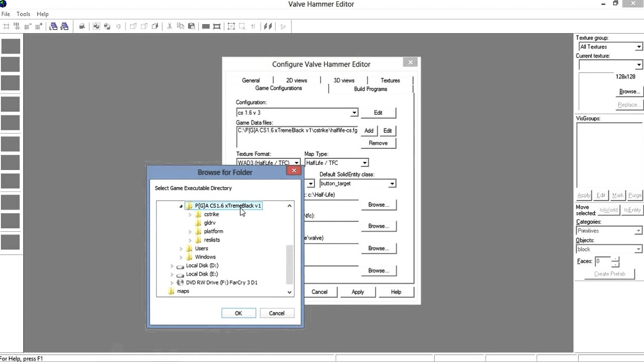Toggle the 2D grid toolbar icon

coord(6,26)
